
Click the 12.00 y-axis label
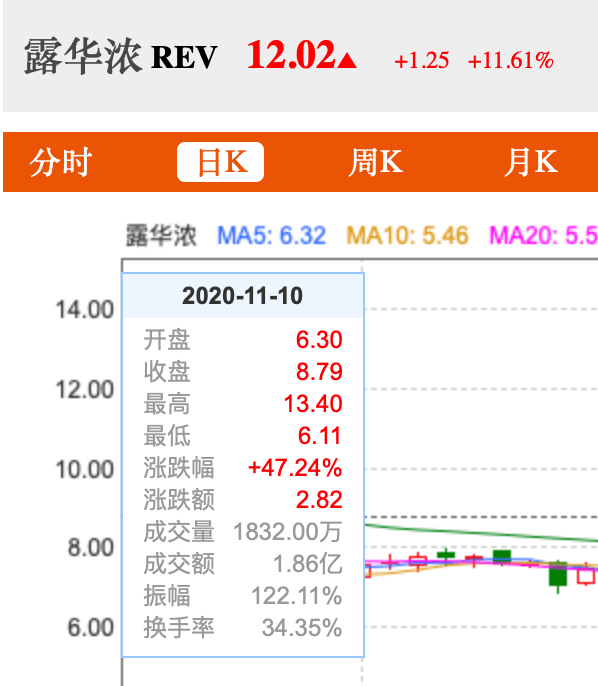(x=85, y=389)
